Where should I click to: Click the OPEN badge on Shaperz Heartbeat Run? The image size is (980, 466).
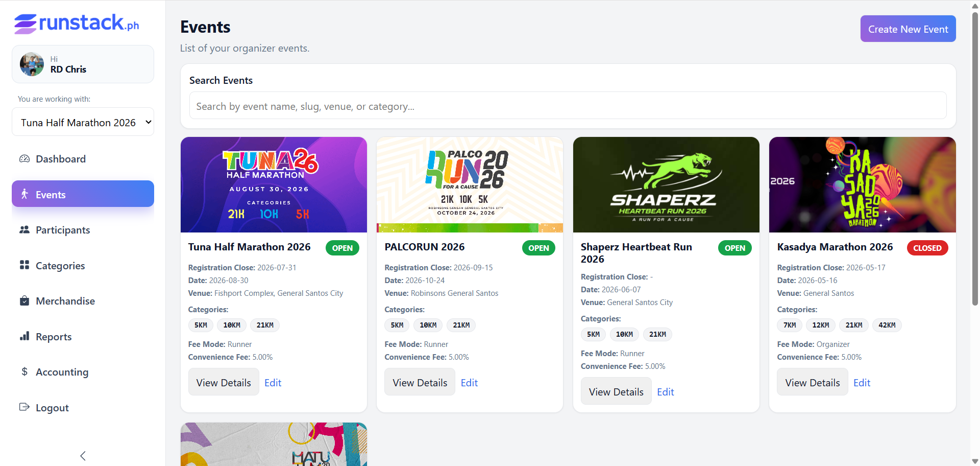click(735, 248)
